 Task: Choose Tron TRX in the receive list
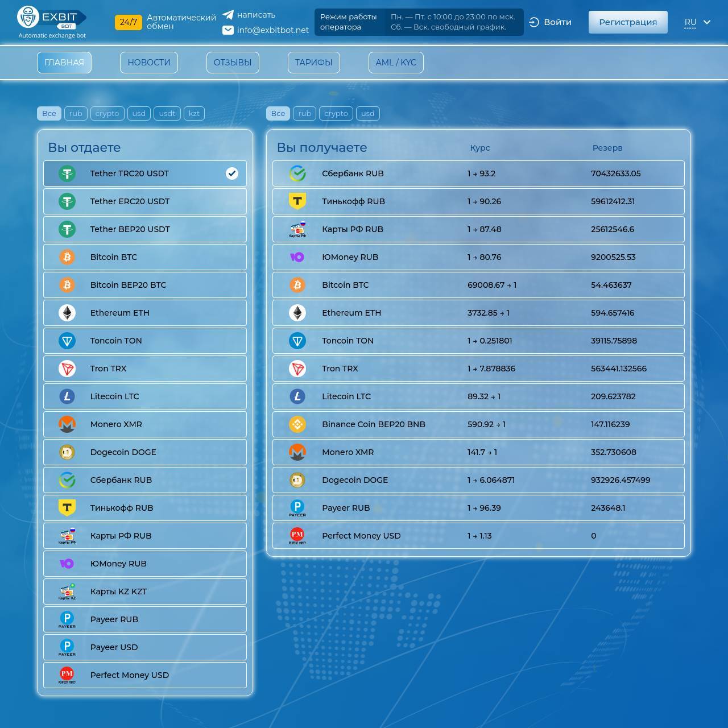coord(478,369)
